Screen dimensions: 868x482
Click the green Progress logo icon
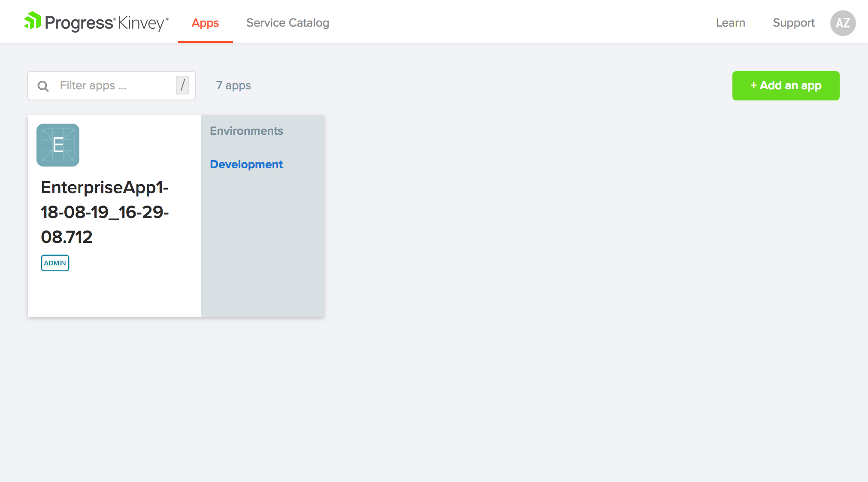click(33, 21)
